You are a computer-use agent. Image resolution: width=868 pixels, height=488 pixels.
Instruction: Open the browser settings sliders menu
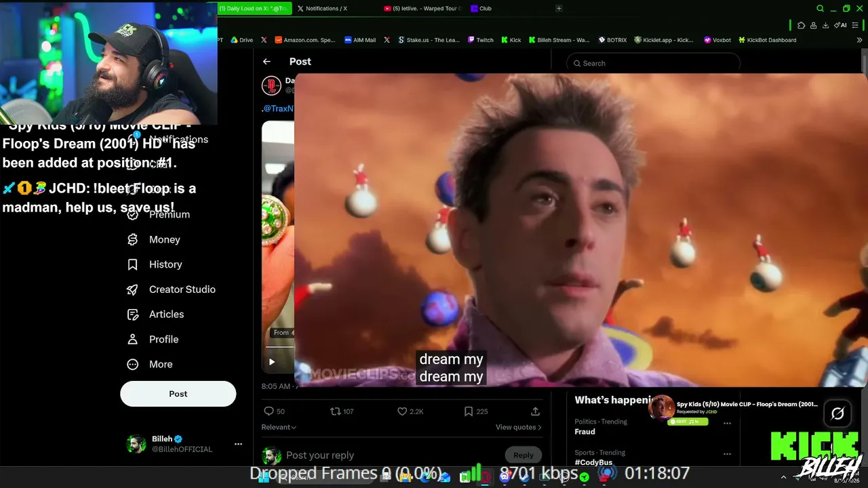tap(855, 25)
